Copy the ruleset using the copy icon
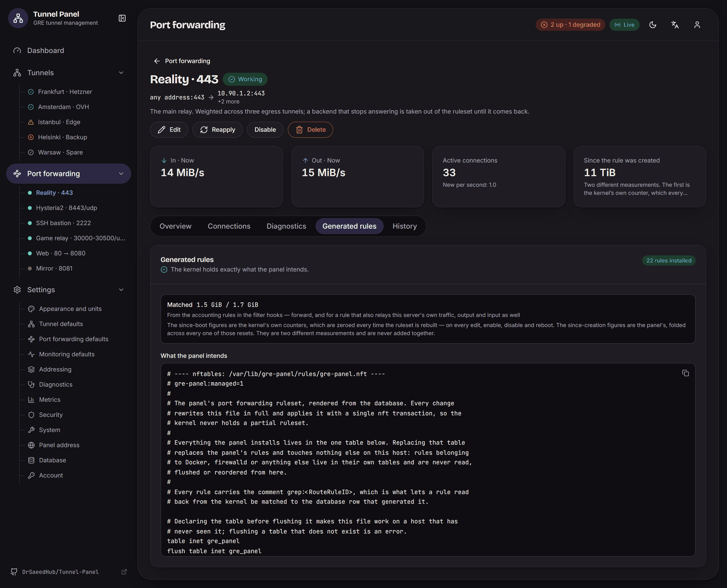Viewport: 727px width, 588px height. coord(685,373)
